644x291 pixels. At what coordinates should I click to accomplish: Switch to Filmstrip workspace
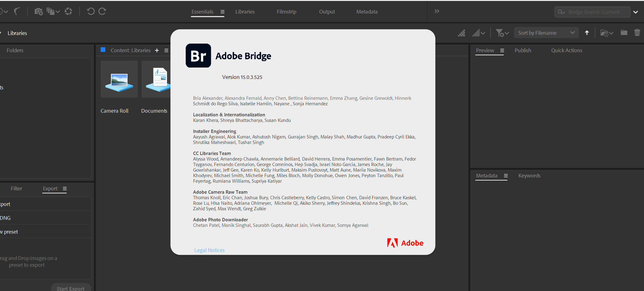(x=286, y=12)
